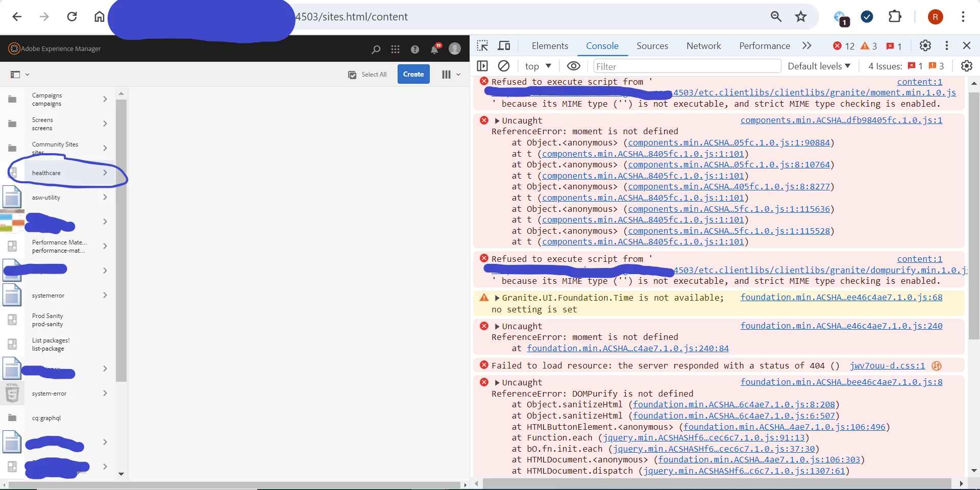Screen dimensions: 980x490
Task: Open the AEM user profile avatar
Action: [454, 48]
